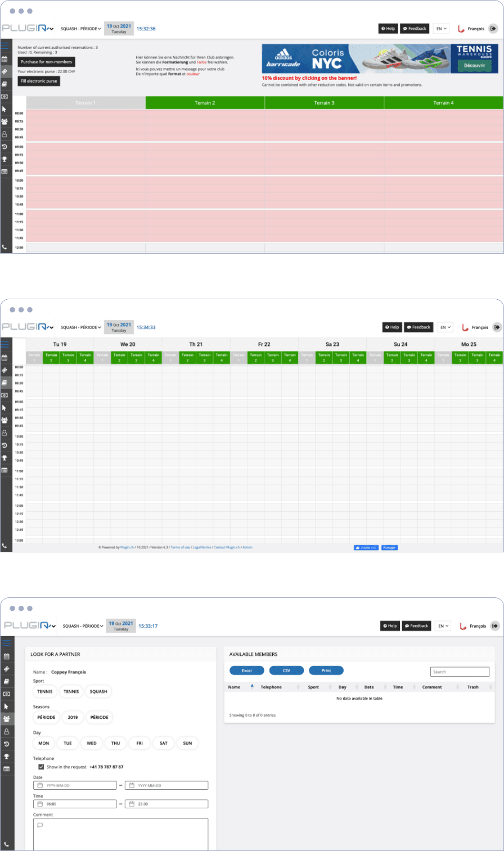Open the Legal Notice link in footer
Screen dimensions: 504x851
[203, 547]
